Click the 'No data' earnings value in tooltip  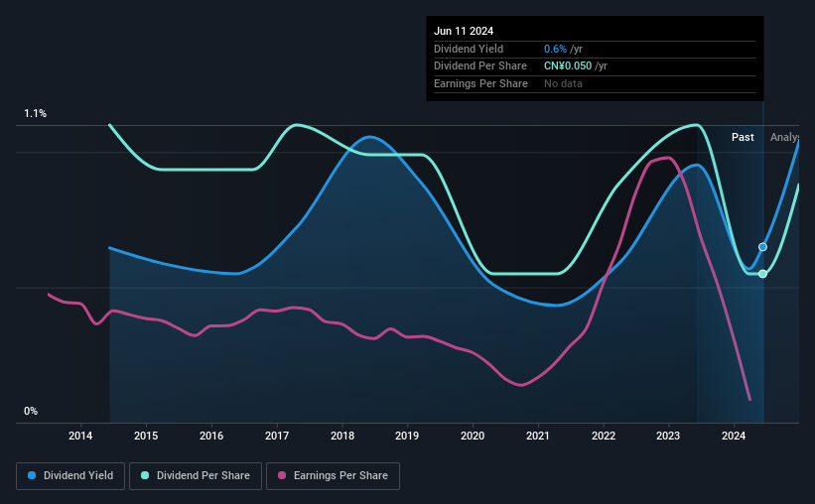coord(563,83)
